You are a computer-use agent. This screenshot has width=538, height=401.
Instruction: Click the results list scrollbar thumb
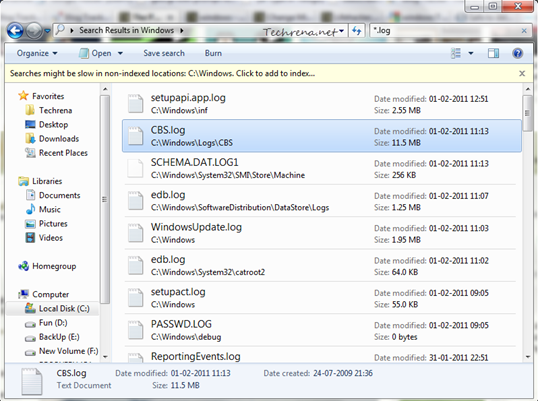(527, 113)
